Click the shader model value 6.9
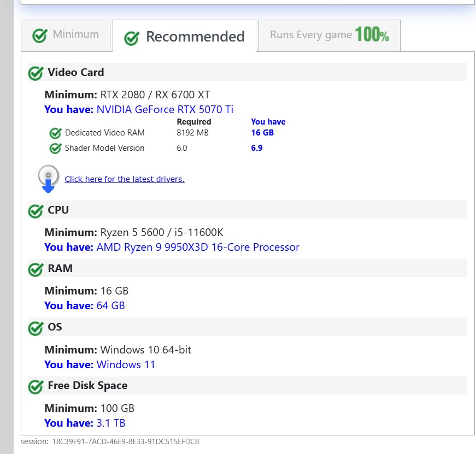Screen dimensions: 476x454 pyautogui.click(x=256, y=148)
